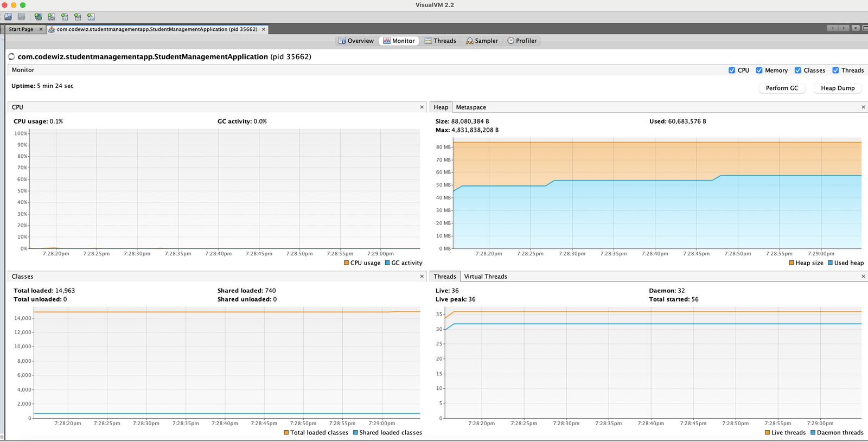Switch to the Metaspace tab
Viewport: 868px width, 442px height.
click(x=470, y=107)
